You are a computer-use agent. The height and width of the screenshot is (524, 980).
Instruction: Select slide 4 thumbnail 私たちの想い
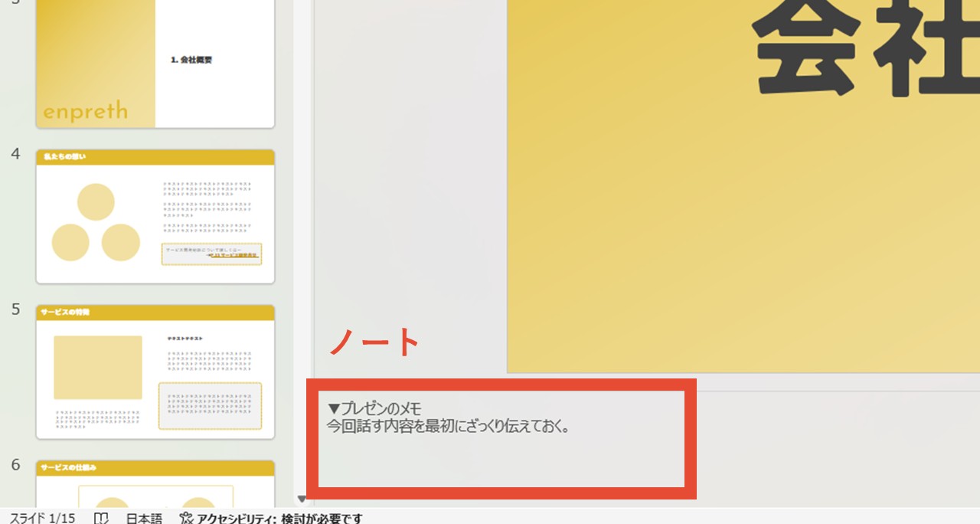(x=155, y=216)
